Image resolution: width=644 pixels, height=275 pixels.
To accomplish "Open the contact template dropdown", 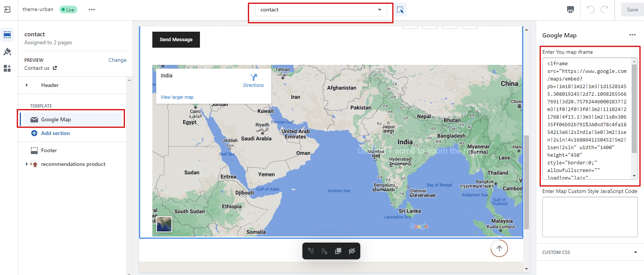I will click(x=321, y=10).
